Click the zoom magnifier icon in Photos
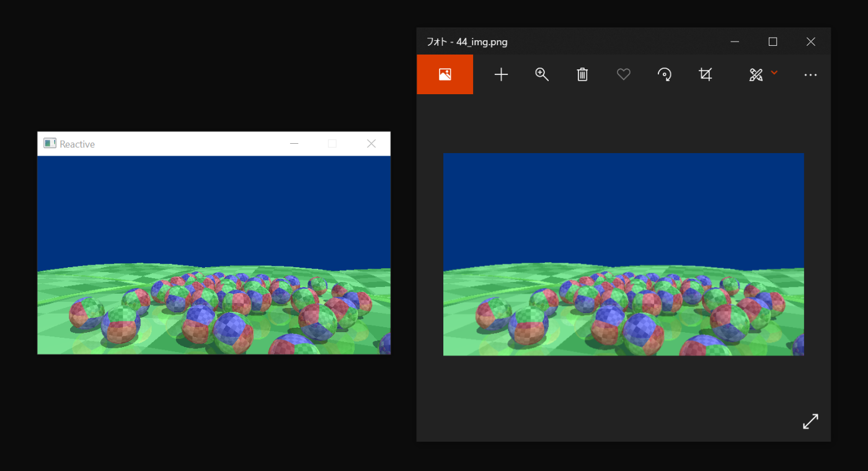 point(542,74)
